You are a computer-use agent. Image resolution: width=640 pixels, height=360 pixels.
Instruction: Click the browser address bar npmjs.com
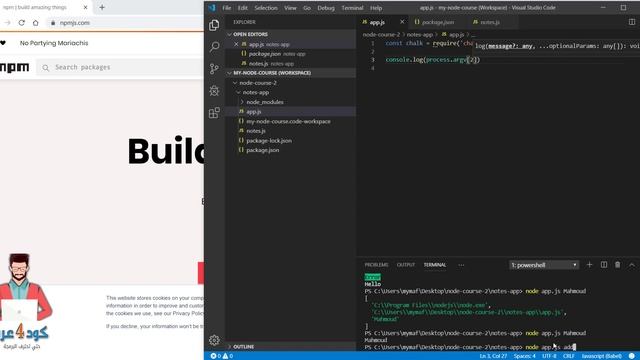pyautogui.click(x=74, y=23)
